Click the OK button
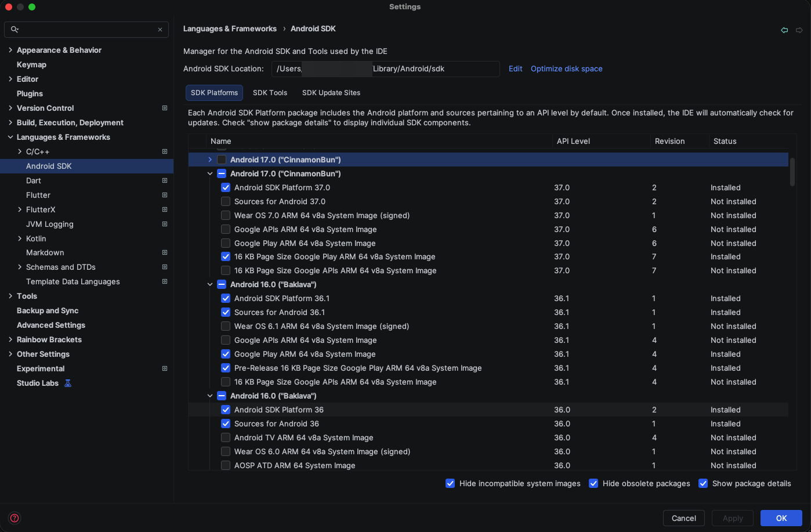This screenshot has height=532, width=811. click(781, 518)
